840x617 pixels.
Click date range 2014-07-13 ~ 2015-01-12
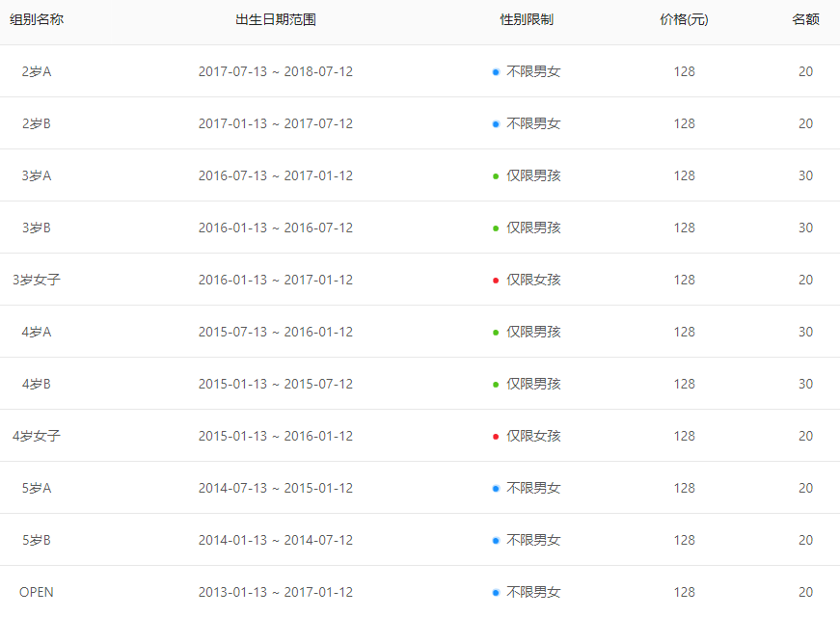276,488
